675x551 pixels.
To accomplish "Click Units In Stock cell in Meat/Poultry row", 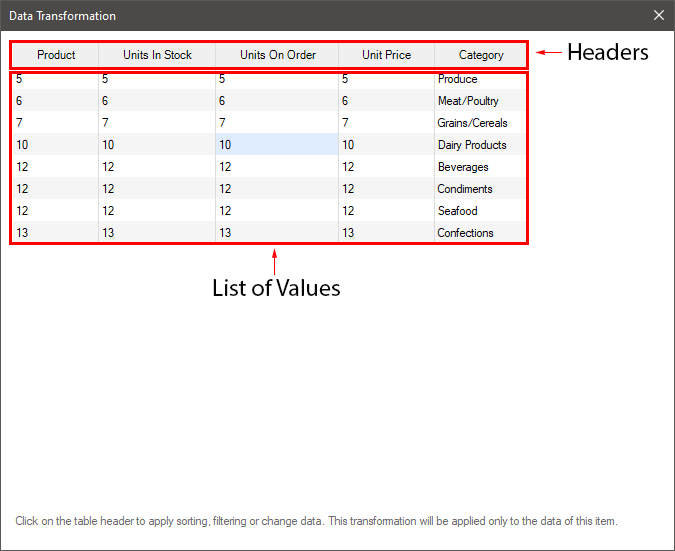I will (x=157, y=101).
